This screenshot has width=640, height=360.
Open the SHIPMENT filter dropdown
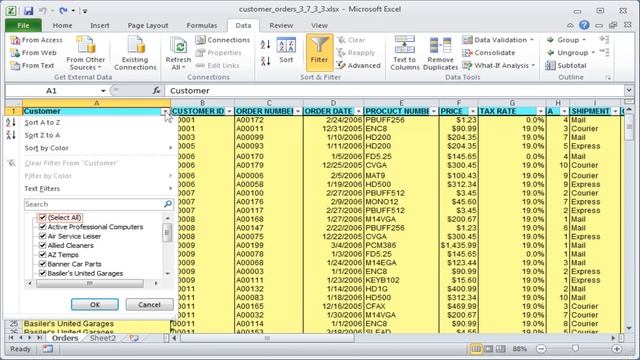(x=616, y=111)
